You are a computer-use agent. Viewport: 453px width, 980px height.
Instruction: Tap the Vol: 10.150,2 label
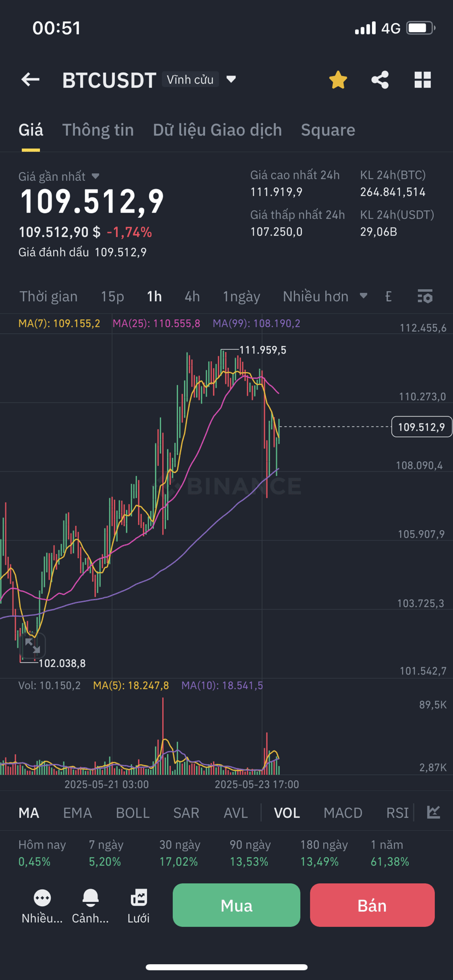point(49,685)
